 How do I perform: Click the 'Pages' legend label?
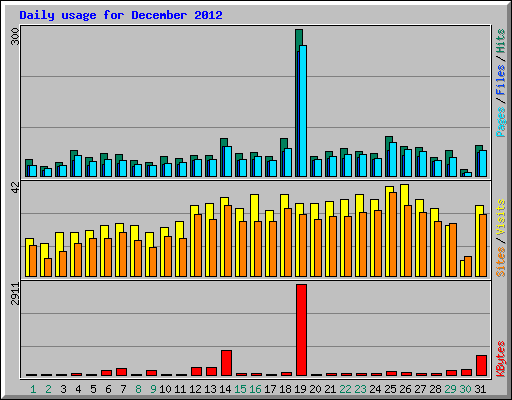[501, 122]
